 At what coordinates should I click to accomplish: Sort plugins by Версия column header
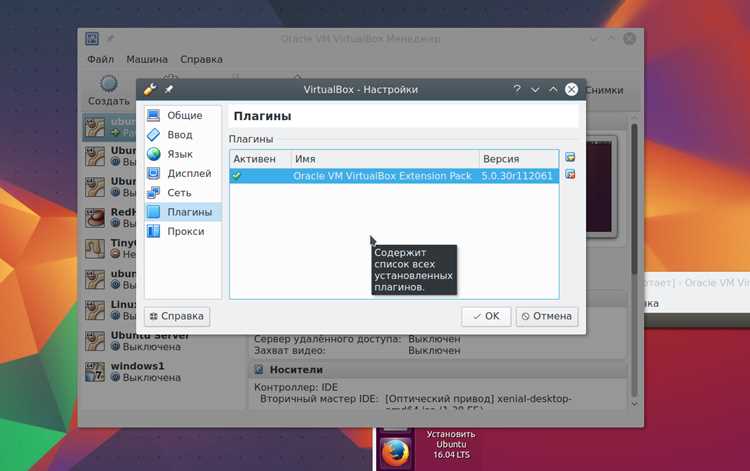coord(519,158)
